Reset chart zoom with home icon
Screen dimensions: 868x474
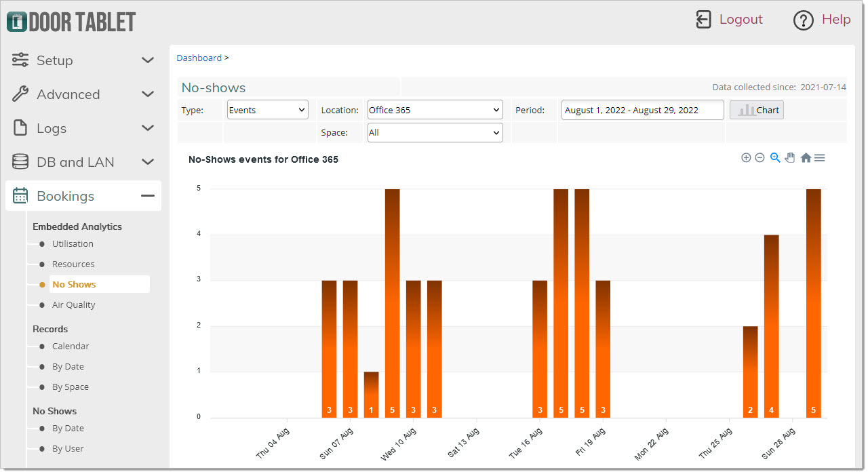click(806, 158)
